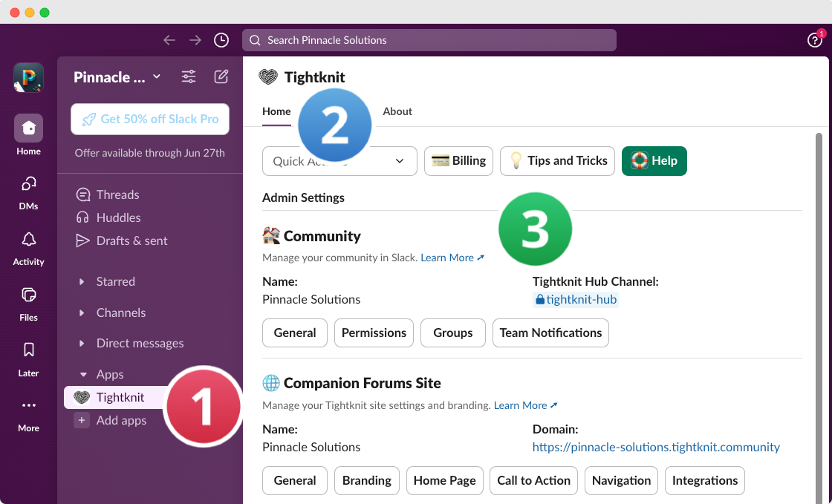Click the plus icon beside Add apps

(x=82, y=420)
